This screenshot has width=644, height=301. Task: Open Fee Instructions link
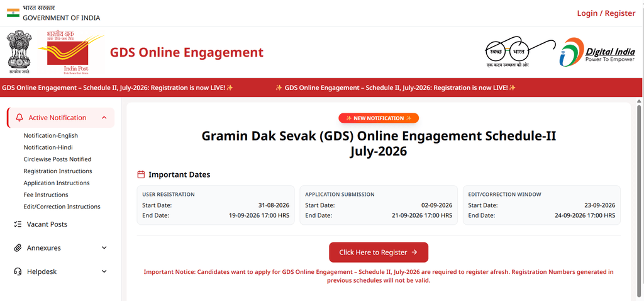(x=46, y=195)
